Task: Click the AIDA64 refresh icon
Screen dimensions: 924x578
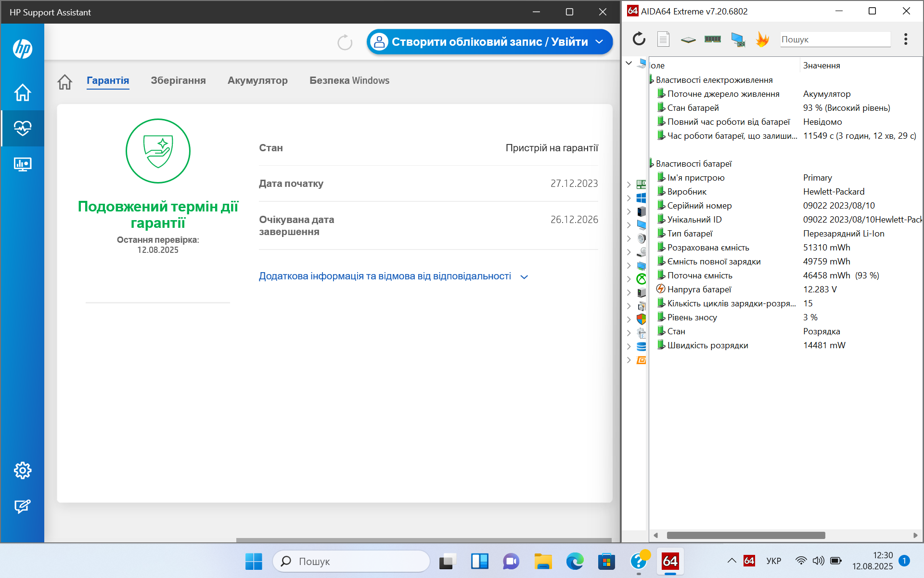Action: pyautogui.click(x=639, y=39)
